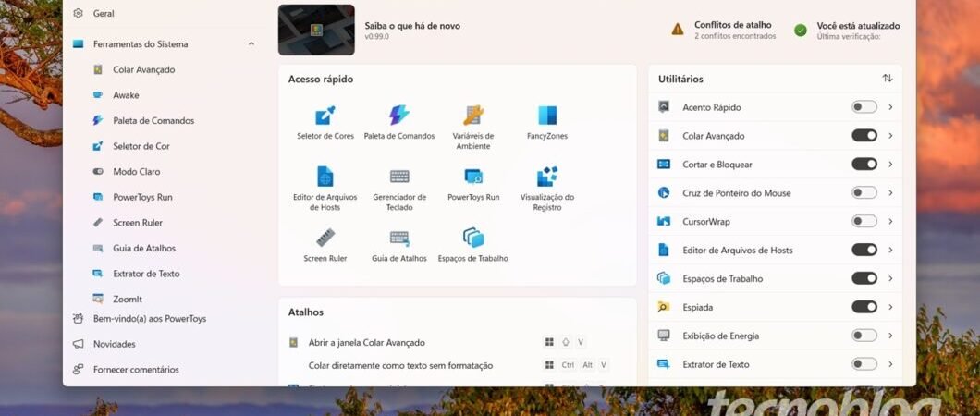Image resolution: width=980 pixels, height=416 pixels.
Task: Click the Fornecer comentários feedback icon
Action: tap(79, 369)
